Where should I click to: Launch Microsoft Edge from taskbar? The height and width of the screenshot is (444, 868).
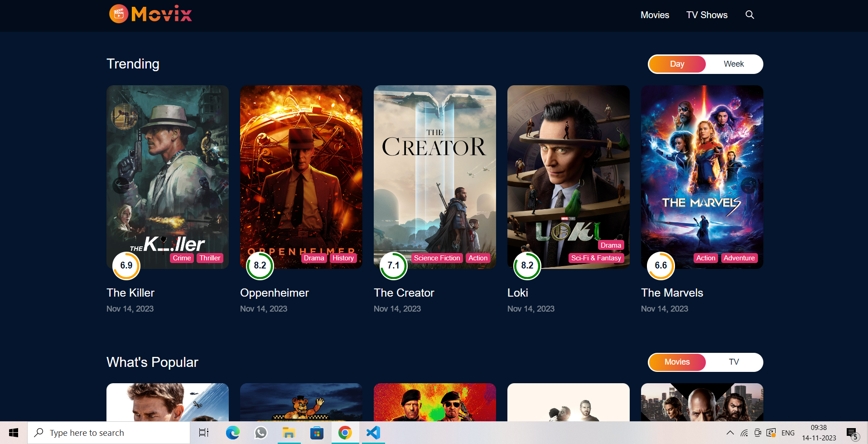coord(233,433)
